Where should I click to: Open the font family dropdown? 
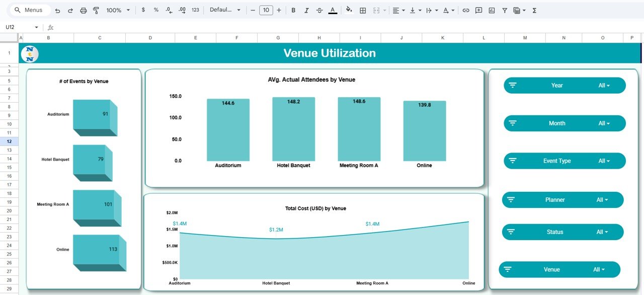[225, 10]
